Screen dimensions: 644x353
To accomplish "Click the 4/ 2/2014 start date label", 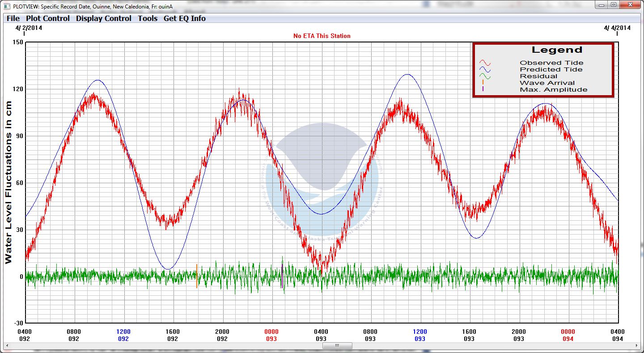I will 28,28.
